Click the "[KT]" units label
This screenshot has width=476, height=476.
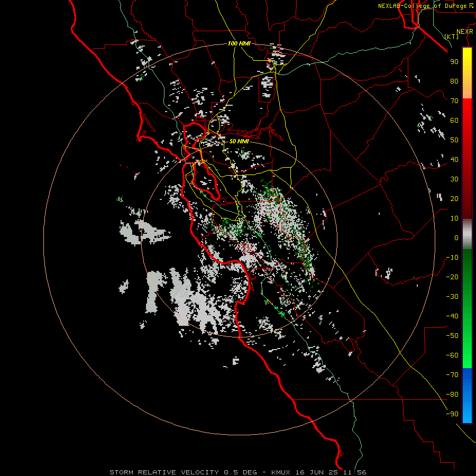tap(452, 36)
